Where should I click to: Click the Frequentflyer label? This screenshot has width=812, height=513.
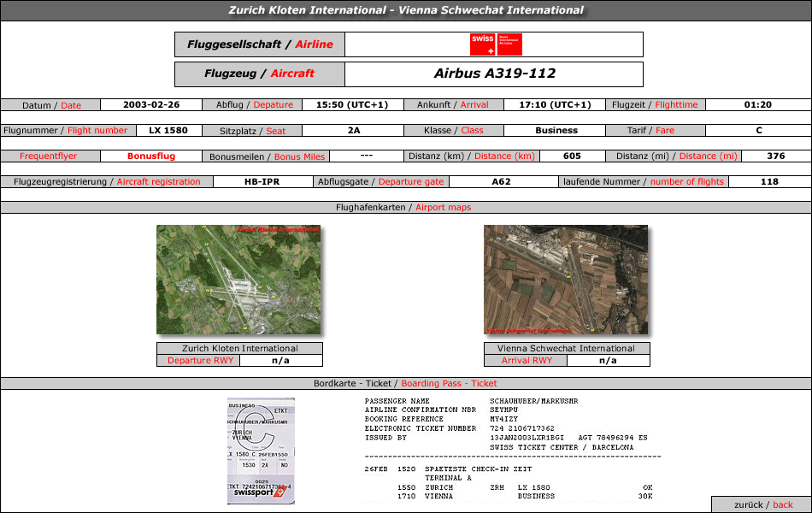50,156
